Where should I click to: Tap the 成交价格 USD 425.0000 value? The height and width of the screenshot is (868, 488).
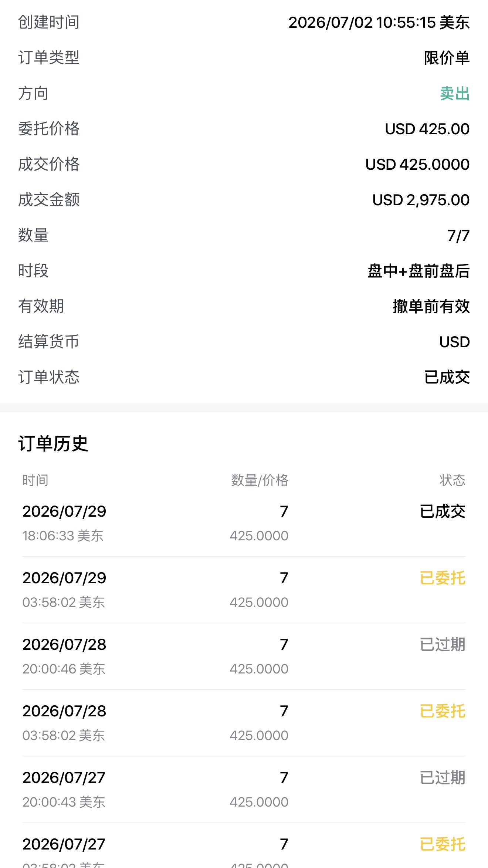tap(417, 164)
